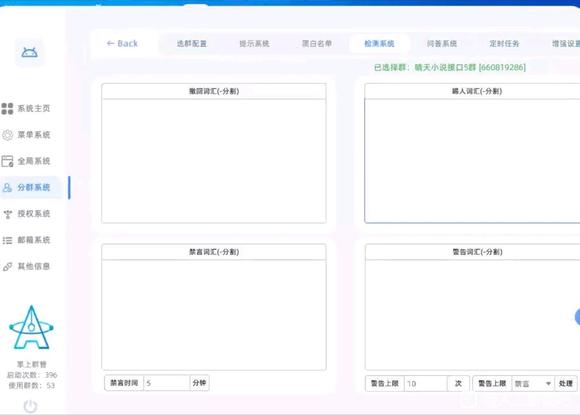Click the 撤回词汇 text area
The image size is (580, 415).
click(x=214, y=161)
